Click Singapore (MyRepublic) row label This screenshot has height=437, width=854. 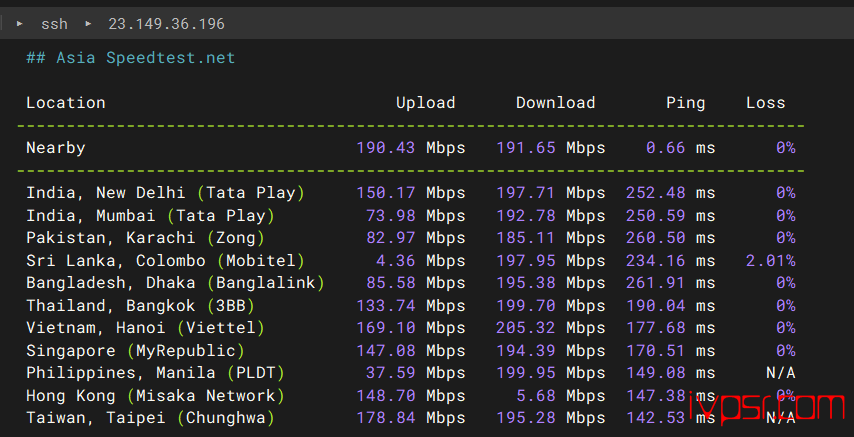136,350
